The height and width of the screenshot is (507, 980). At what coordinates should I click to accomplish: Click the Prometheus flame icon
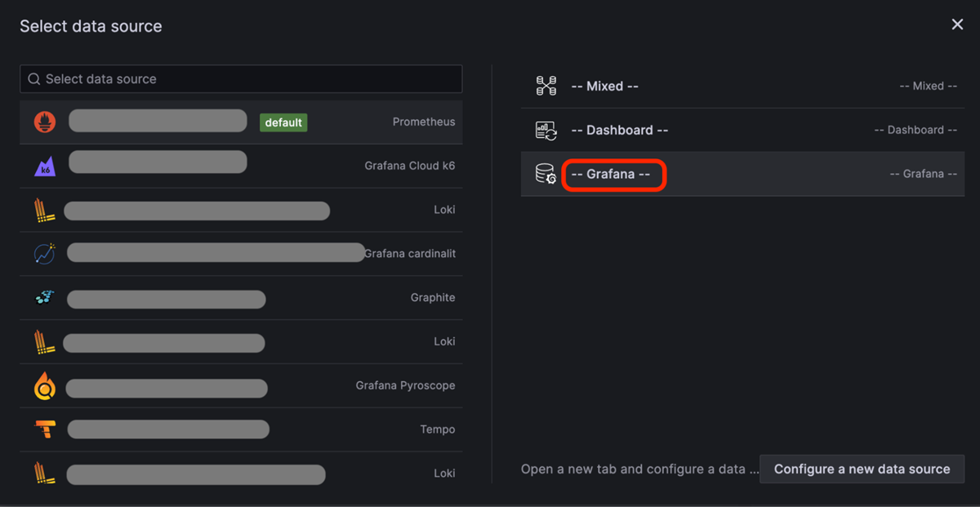pyautogui.click(x=45, y=122)
